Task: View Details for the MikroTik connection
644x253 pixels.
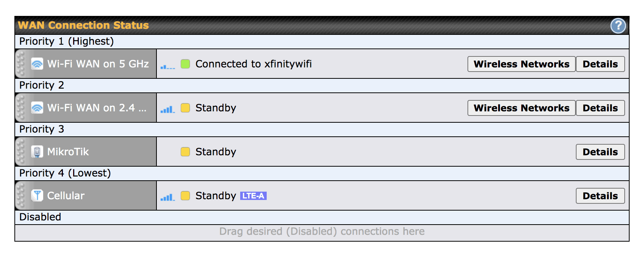Action: coord(600,152)
